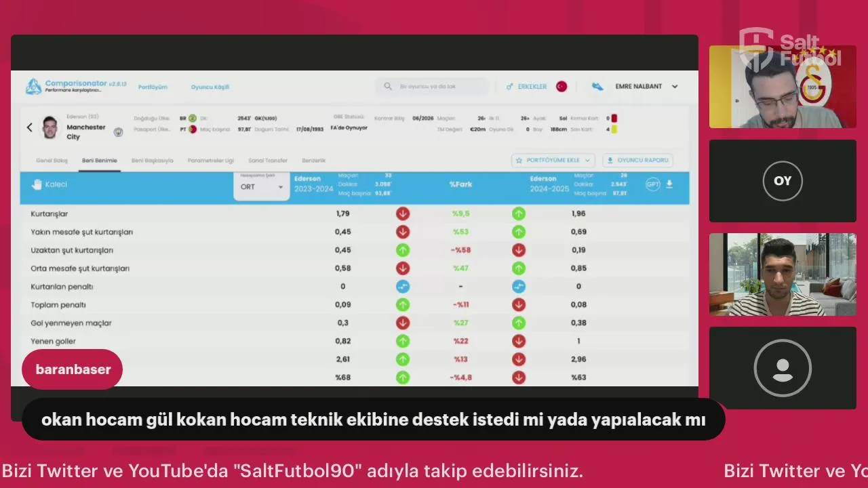This screenshot has width=868, height=488.
Task: Click the baranbaser username badge
Action: click(72, 369)
